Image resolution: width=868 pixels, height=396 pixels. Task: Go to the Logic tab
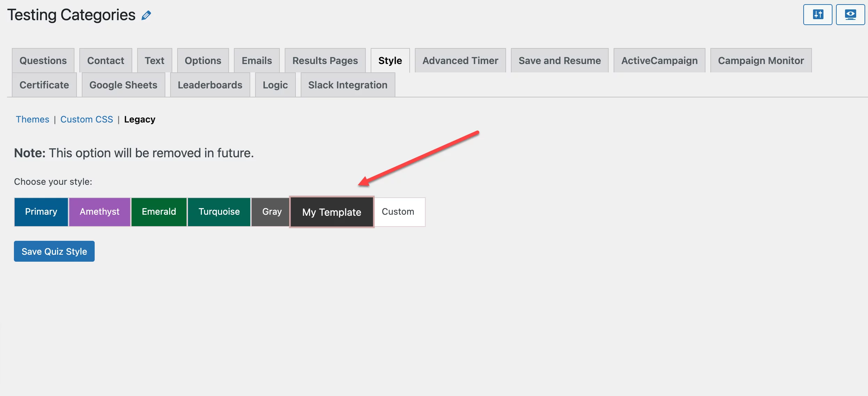[275, 85]
